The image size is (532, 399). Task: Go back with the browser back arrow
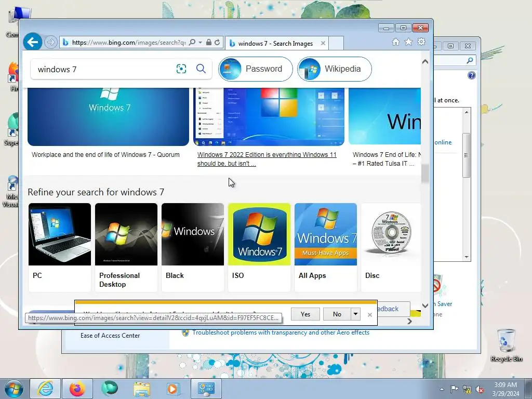click(x=33, y=42)
